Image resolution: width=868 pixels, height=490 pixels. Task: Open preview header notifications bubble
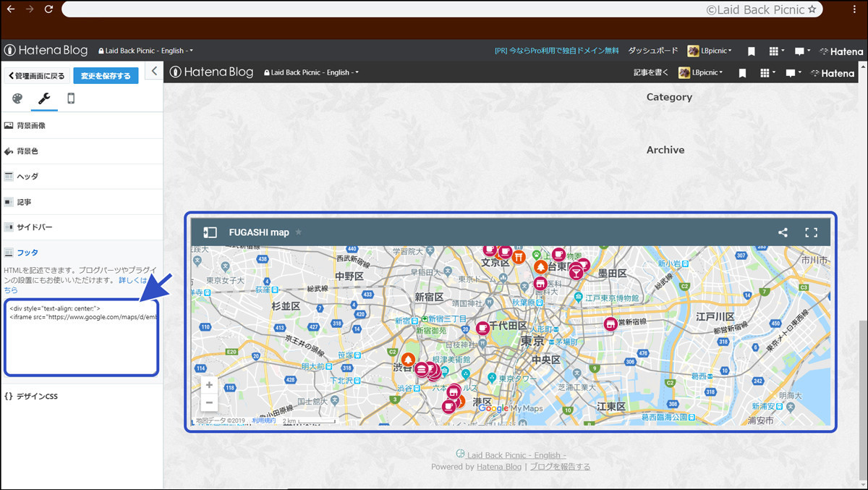pos(793,73)
